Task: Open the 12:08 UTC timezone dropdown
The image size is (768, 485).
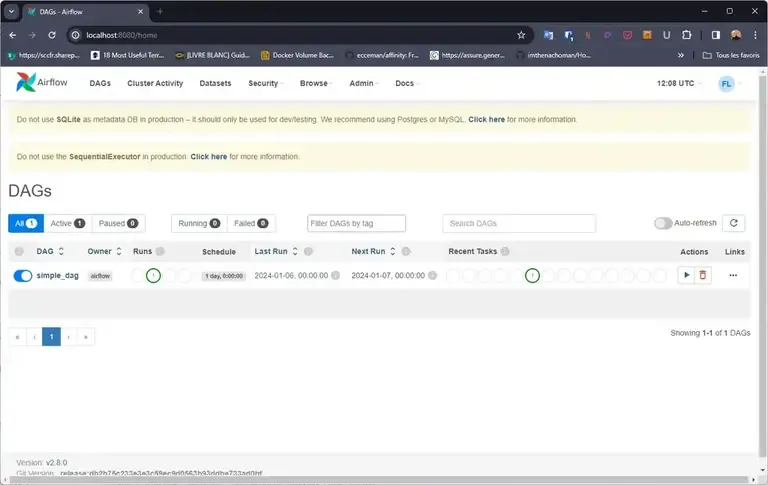Action: 678,83
